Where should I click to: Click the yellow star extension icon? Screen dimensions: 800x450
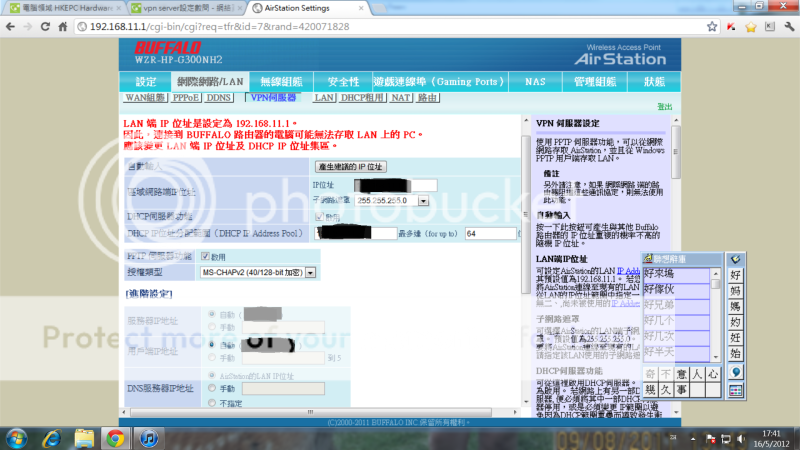coord(751,27)
